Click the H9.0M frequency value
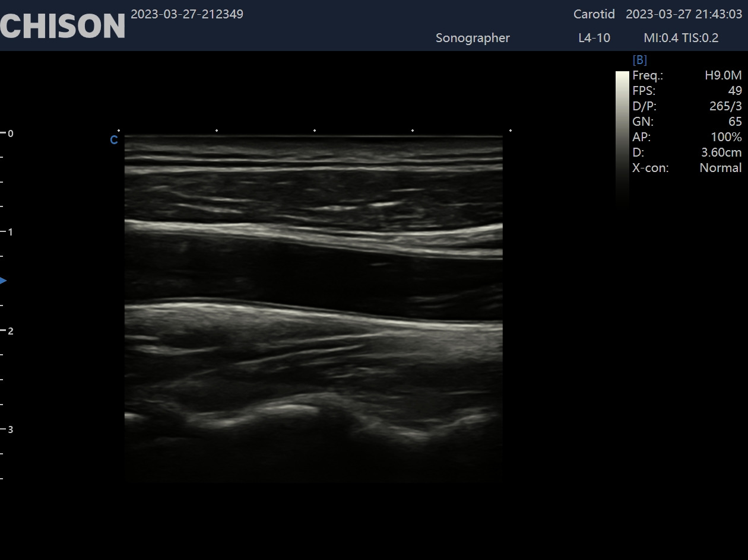748x560 pixels. (723, 75)
